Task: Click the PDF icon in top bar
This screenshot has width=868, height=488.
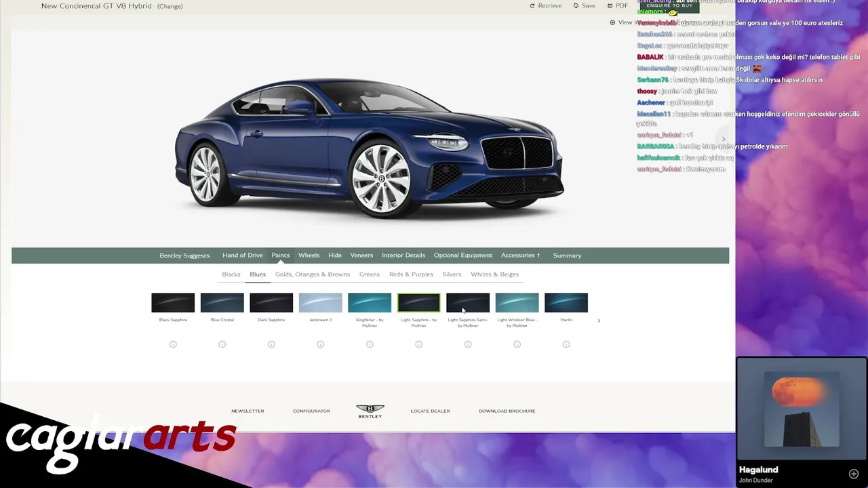Action: click(610, 5)
